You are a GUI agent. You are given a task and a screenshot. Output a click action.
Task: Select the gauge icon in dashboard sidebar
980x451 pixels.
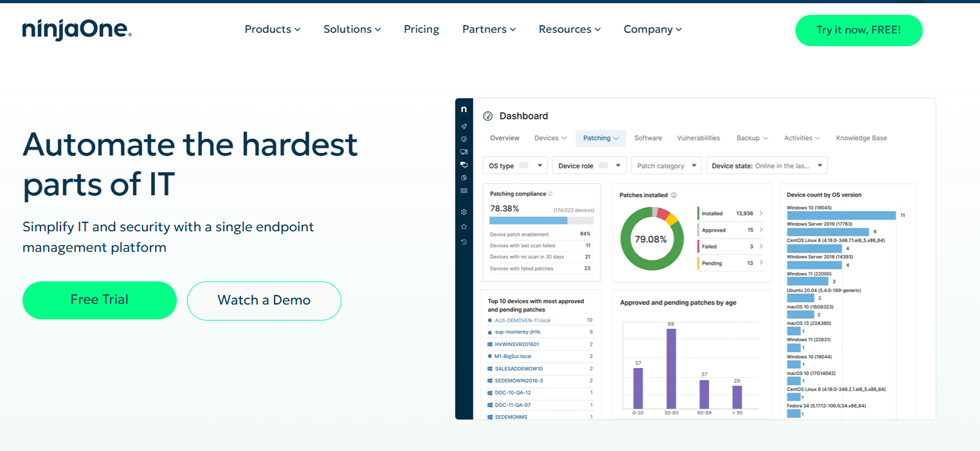click(464, 139)
